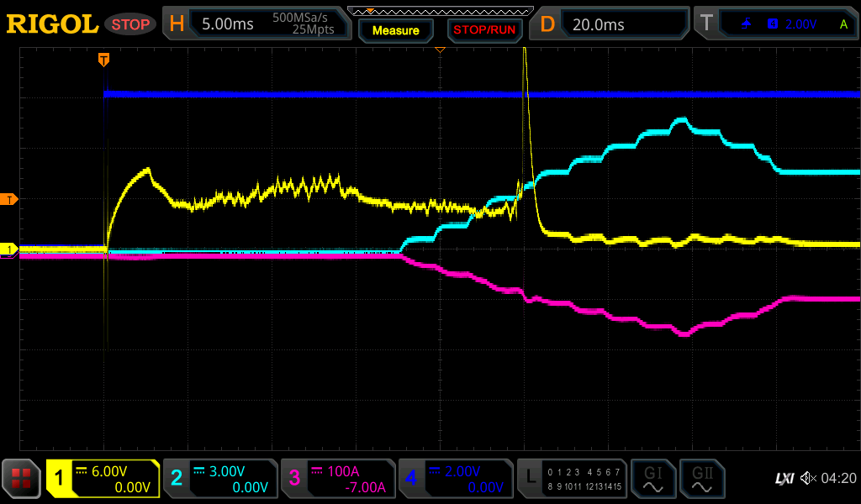Click the 04:20 clock display

tap(837, 479)
